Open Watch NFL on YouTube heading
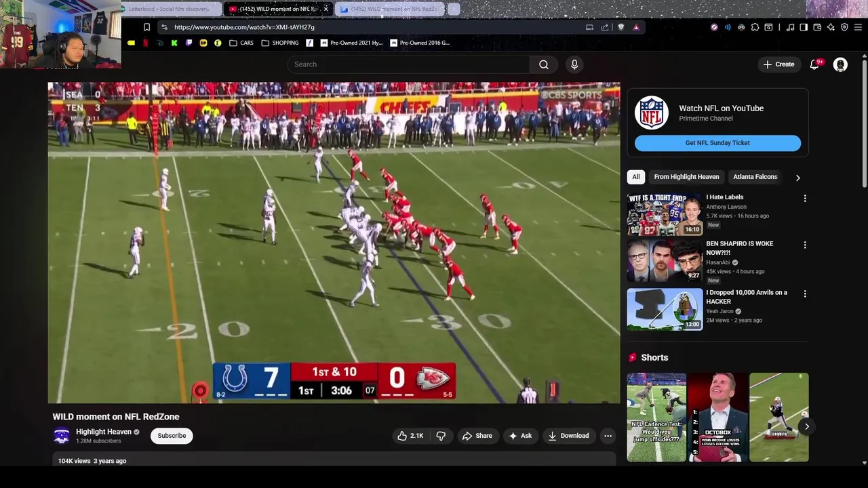 (721, 108)
